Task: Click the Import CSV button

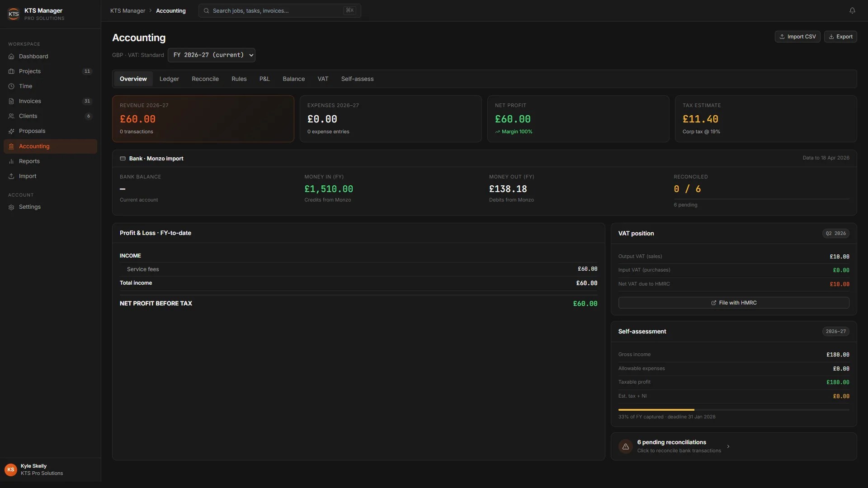Action: tap(797, 37)
